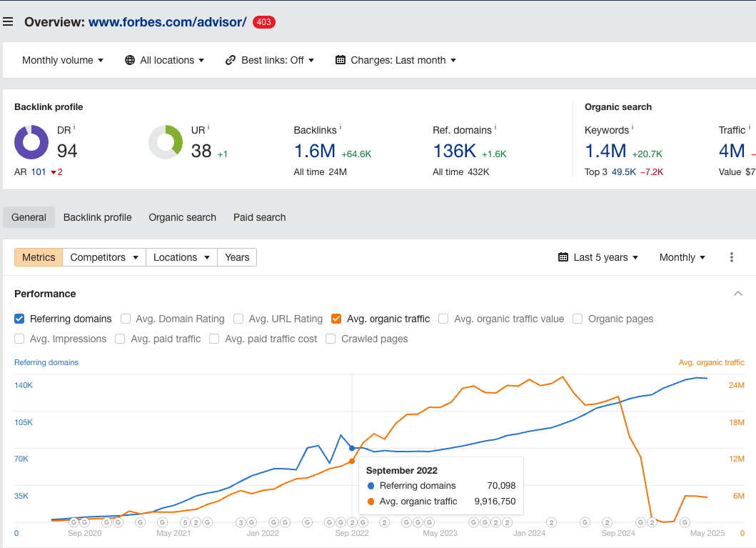Click the Keywords info icon
This screenshot has height=548, width=756.
click(x=632, y=127)
